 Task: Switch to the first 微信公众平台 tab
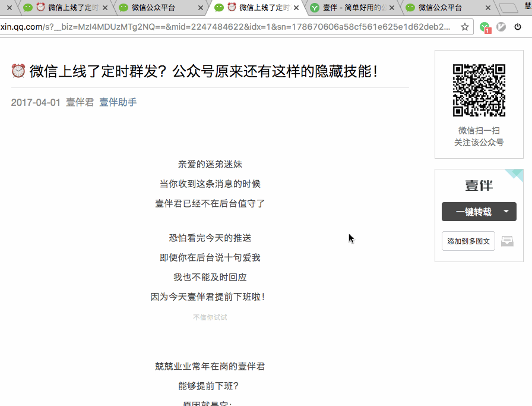coord(161,8)
